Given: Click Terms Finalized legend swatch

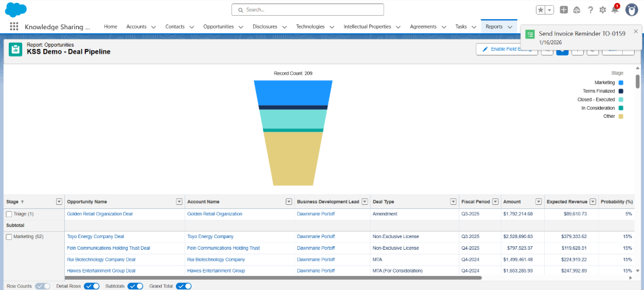Looking at the screenshot, I should pos(621,91).
